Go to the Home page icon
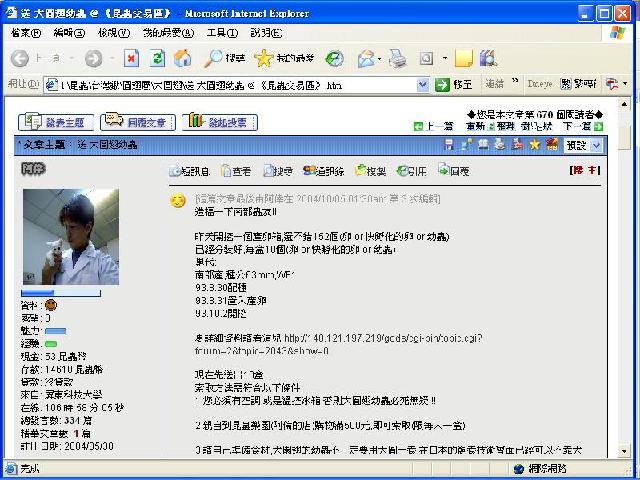 point(183,59)
